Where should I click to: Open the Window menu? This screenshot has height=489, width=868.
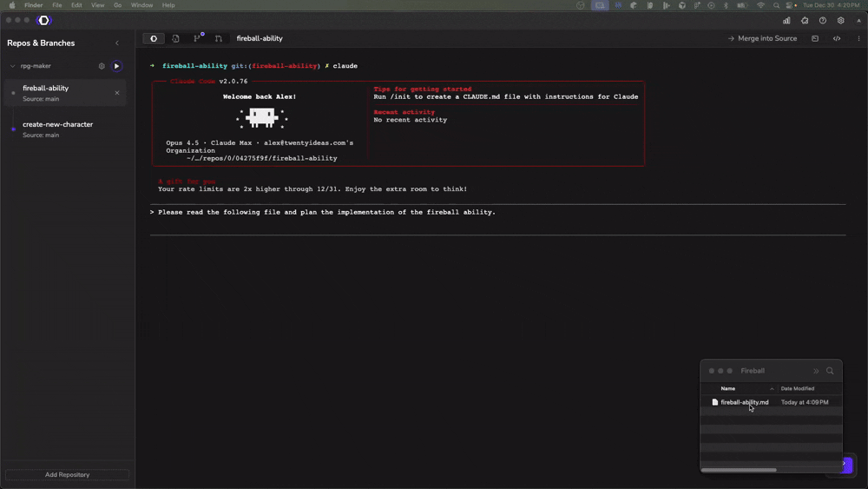click(x=141, y=5)
